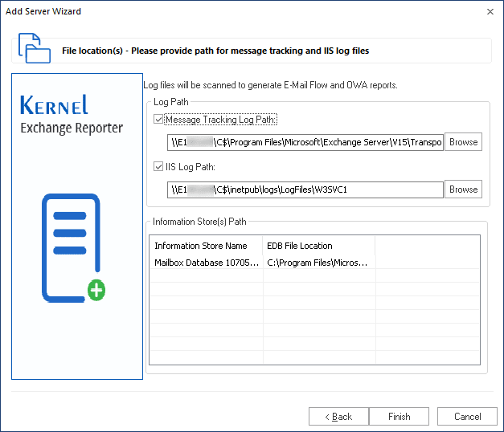This screenshot has height=432, width=504.
Task: Check the Message Tracking Log Path checkbox
Action: tap(158, 120)
